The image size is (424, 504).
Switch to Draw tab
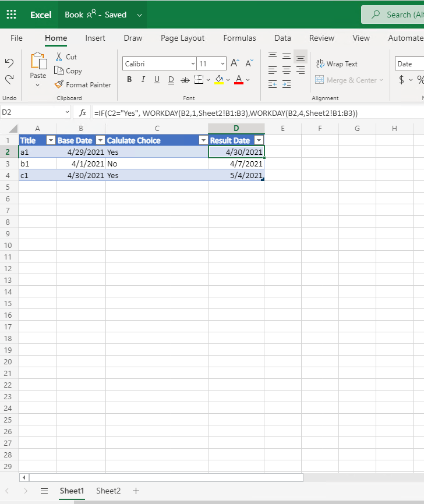click(133, 38)
